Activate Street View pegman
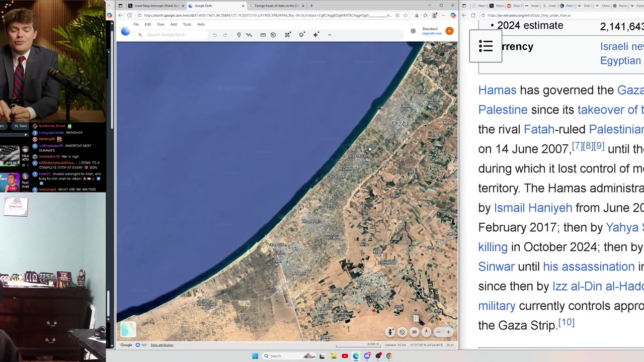This screenshot has height=362, width=644. pos(390,332)
